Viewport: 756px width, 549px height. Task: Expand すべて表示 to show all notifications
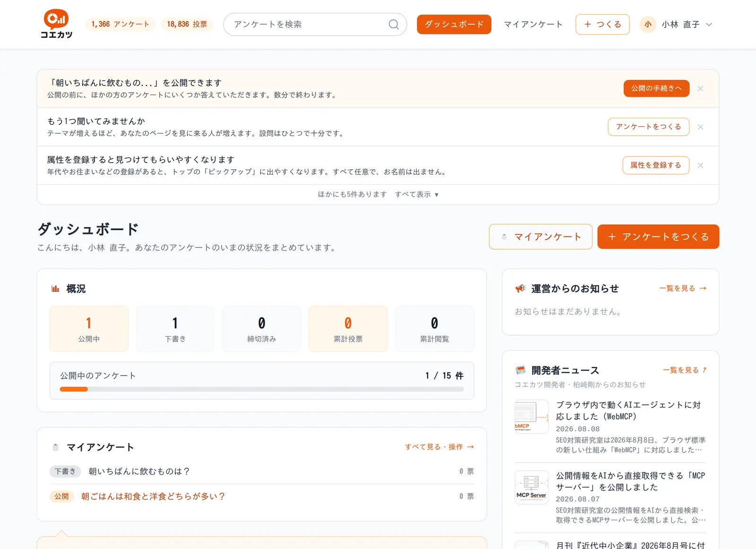pos(417,194)
